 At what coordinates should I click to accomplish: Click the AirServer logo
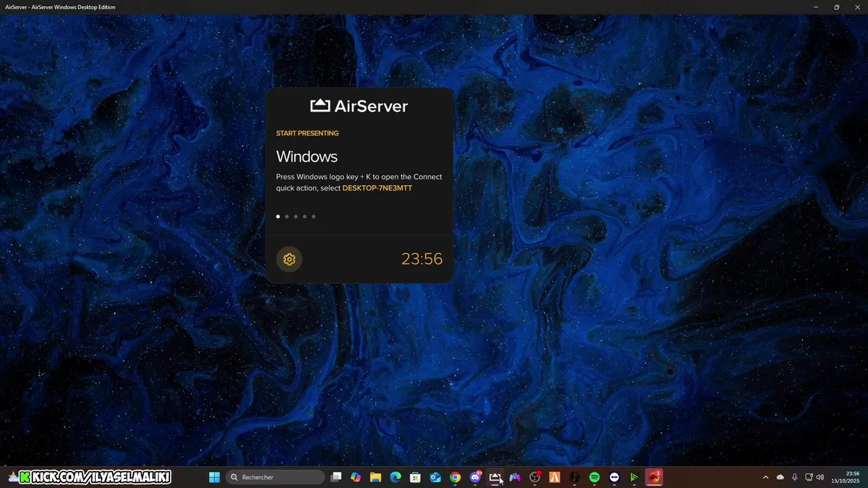[359, 106]
